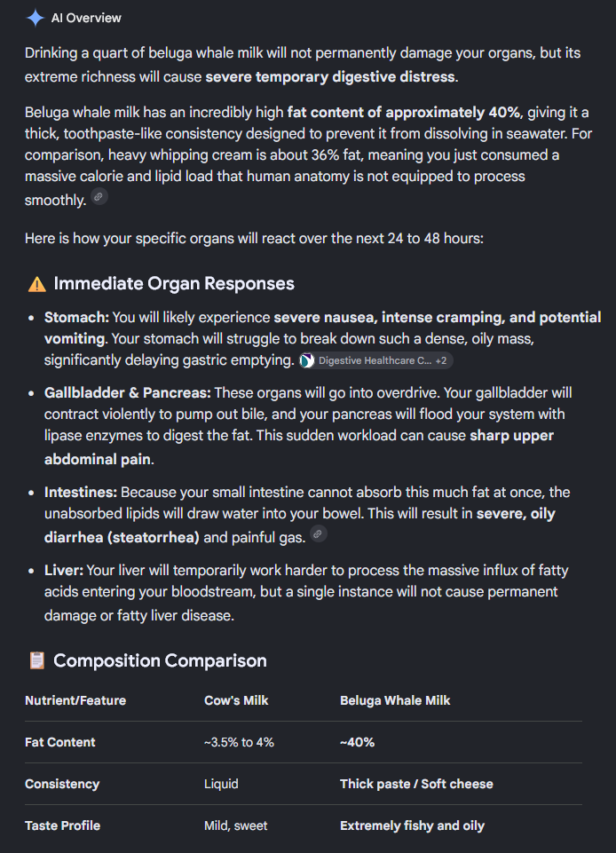Click the "Gallbladder & Pancreas:" bullet label

click(x=127, y=393)
